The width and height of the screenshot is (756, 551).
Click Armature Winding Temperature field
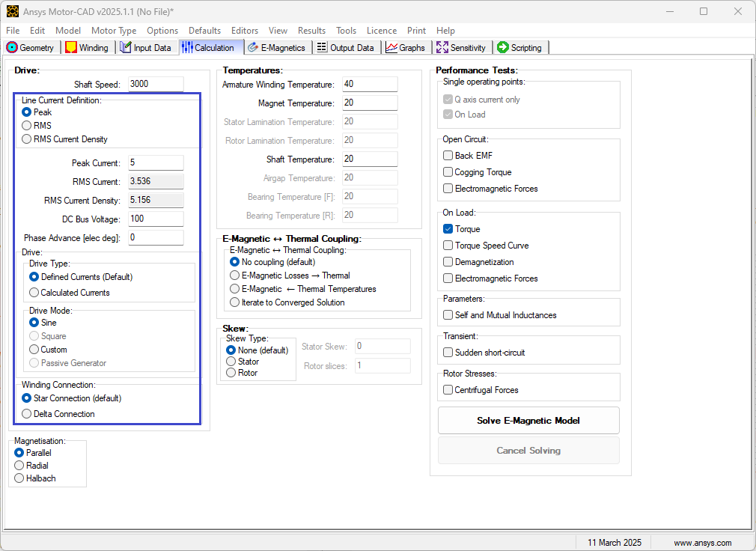(370, 84)
